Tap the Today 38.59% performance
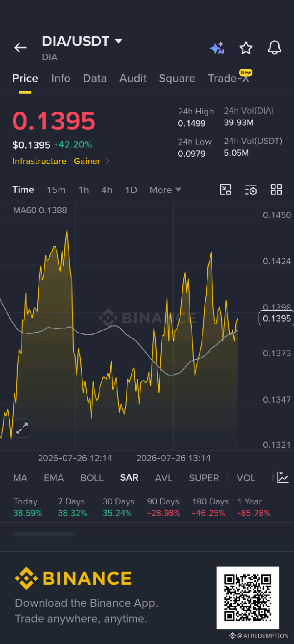This screenshot has width=294, height=644. tap(28, 507)
